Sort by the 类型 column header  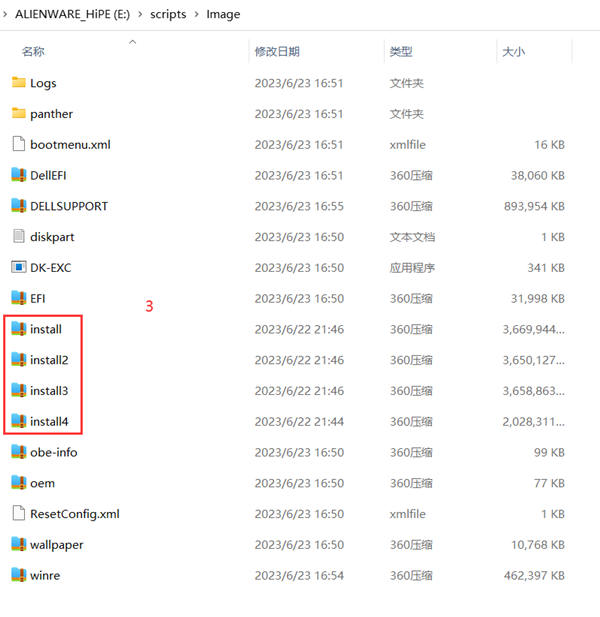pyautogui.click(x=401, y=52)
